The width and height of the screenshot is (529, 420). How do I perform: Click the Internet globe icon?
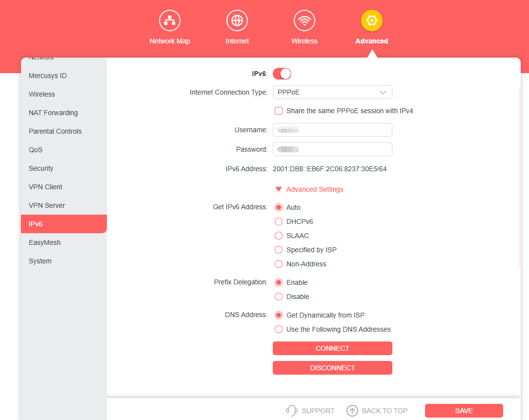[237, 20]
